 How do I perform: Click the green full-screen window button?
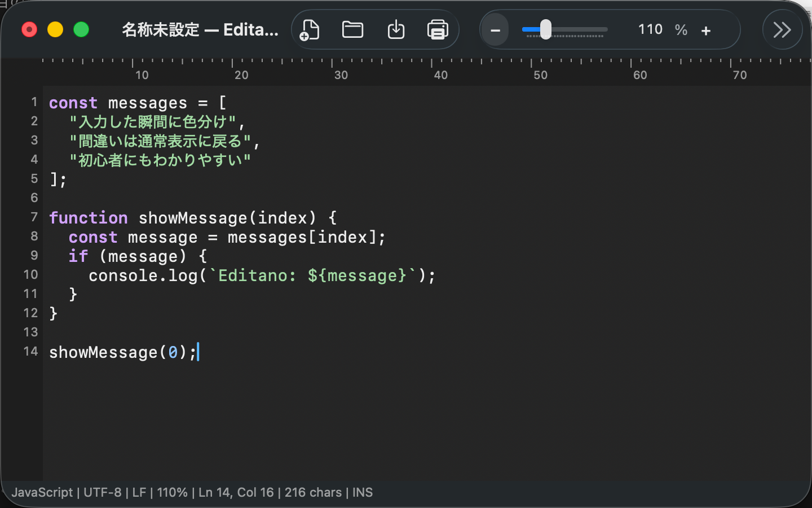(x=81, y=29)
